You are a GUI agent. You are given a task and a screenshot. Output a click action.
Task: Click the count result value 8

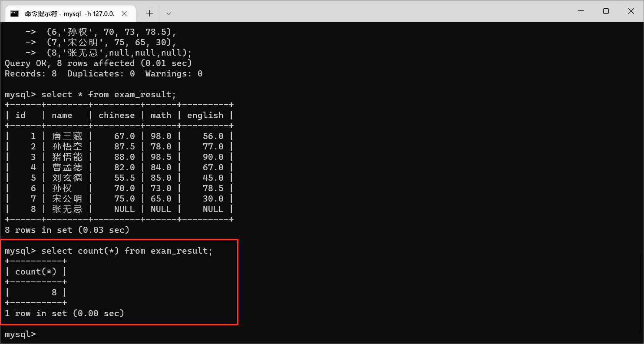54,292
